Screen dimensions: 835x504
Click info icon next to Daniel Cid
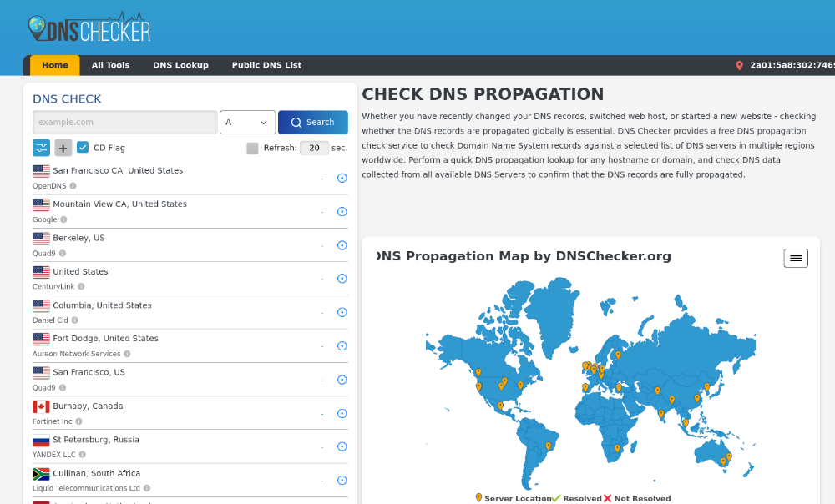[75, 320]
